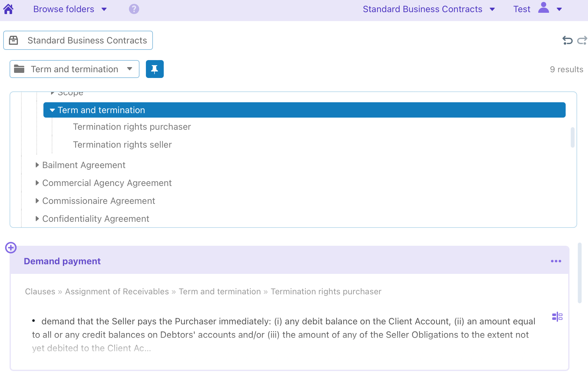Select Confidentiality Agreement in tree
The width and height of the screenshot is (588, 387).
(96, 219)
